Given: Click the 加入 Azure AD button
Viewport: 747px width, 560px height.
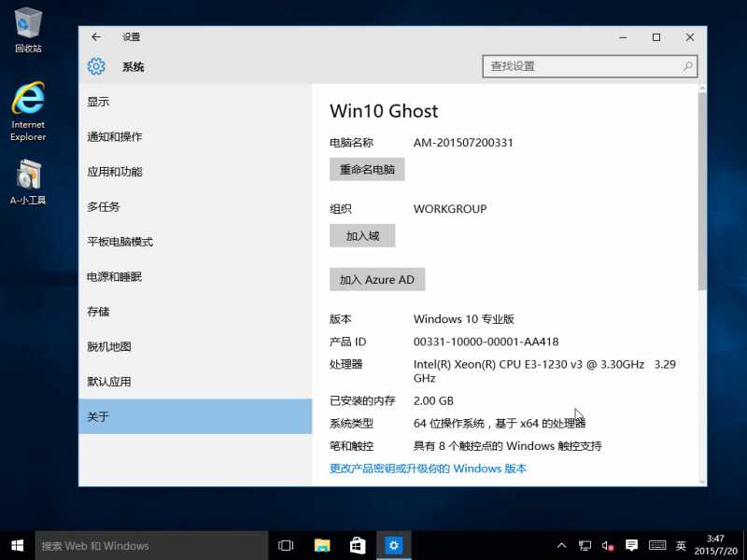Looking at the screenshot, I should [x=377, y=279].
